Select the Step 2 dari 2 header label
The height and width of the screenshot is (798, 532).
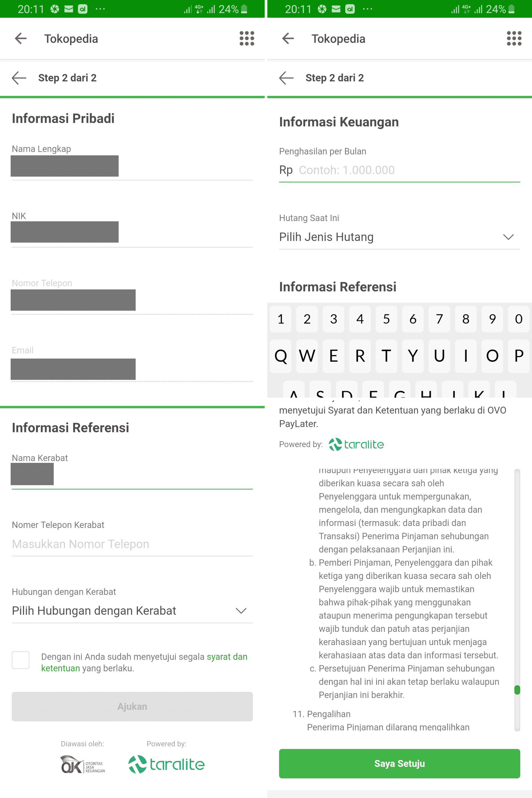point(67,78)
